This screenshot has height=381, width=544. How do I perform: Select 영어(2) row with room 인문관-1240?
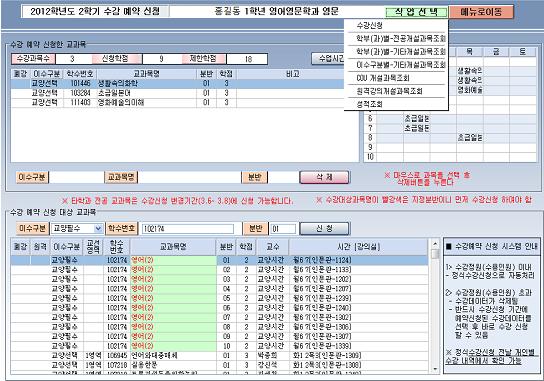tap(220, 308)
